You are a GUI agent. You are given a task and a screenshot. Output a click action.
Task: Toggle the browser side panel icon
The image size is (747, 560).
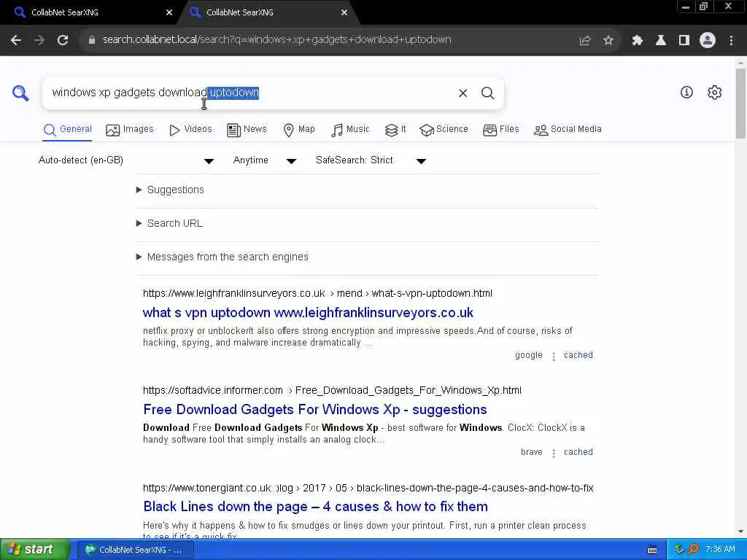tap(684, 41)
